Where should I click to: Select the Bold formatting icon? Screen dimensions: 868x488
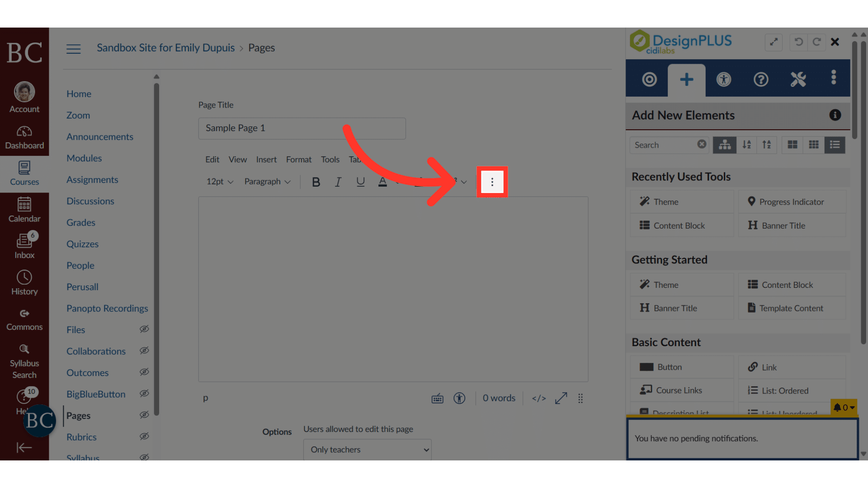[x=316, y=182]
